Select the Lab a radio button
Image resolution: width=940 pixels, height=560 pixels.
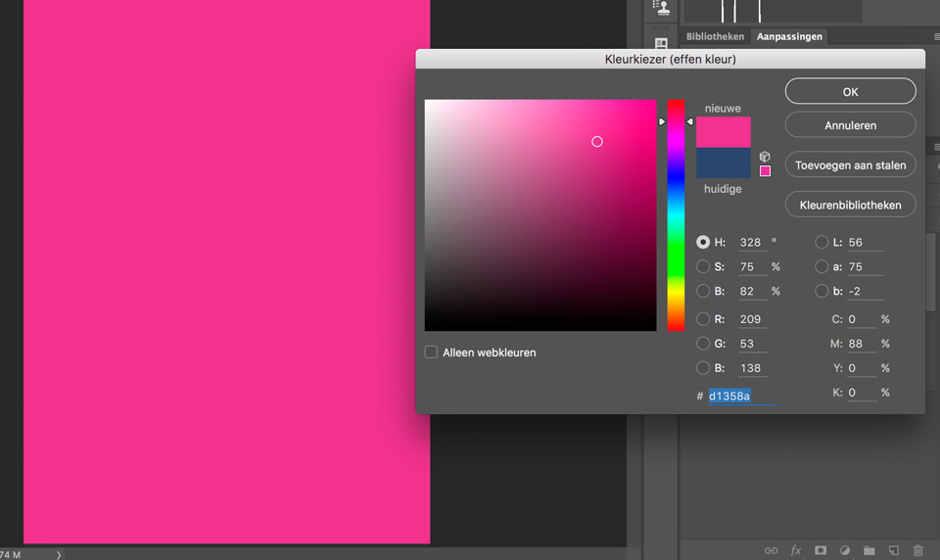pyautogui.click(x=822, y=267)
